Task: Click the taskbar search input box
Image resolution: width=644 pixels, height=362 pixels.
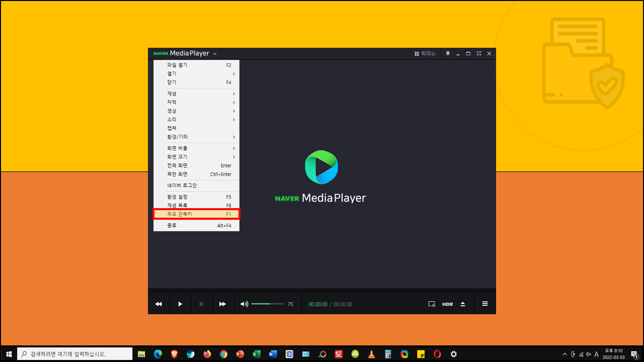Action: pos(75,354)
